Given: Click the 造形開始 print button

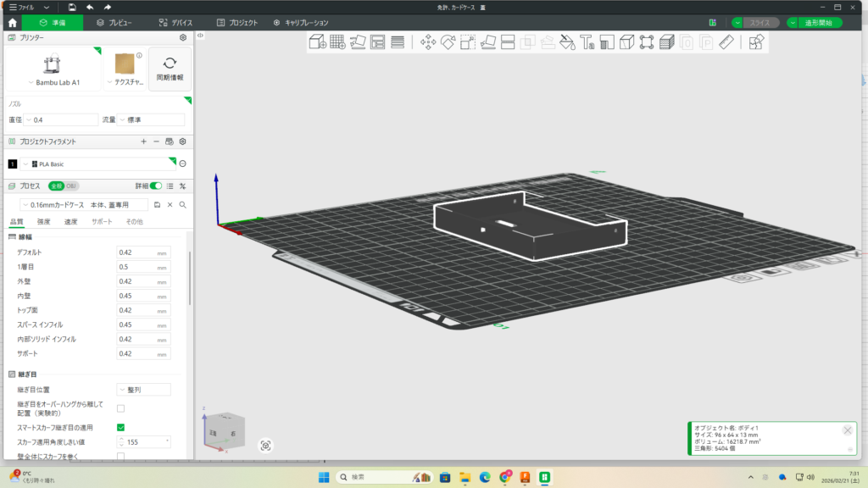Looking at the screenshot, I should click(821, 23).
